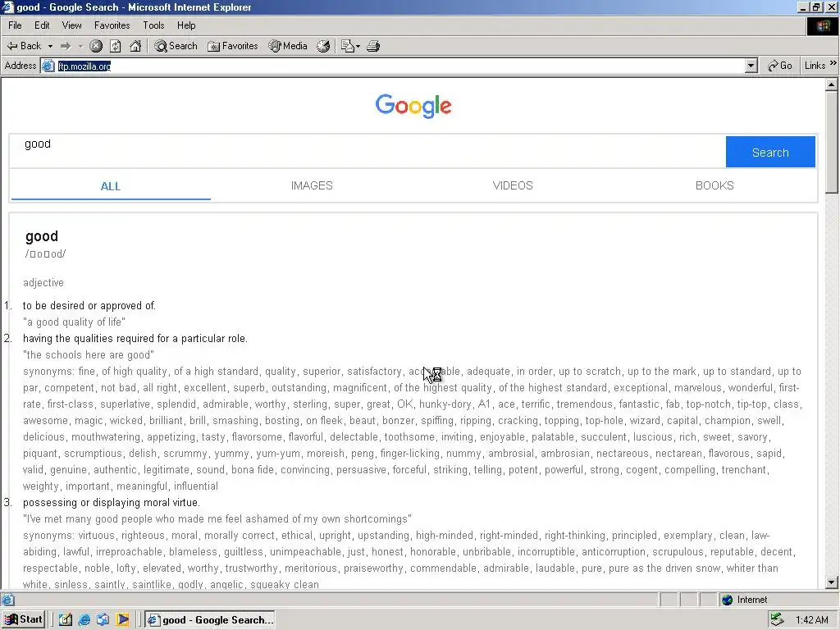
Task: Click 'having the qualities required for a particular role.'
Action: click(x=135, y=339)
